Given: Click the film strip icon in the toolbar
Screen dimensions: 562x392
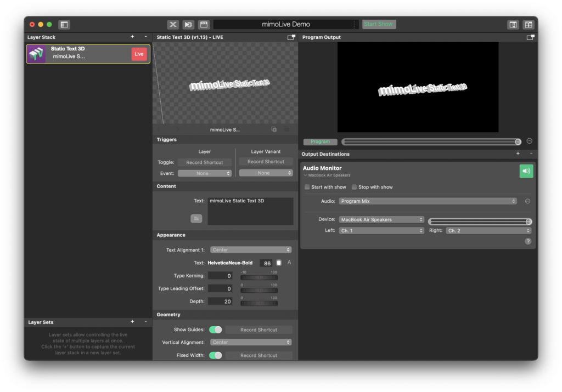Looking at the screenshot, I should 204,24.
